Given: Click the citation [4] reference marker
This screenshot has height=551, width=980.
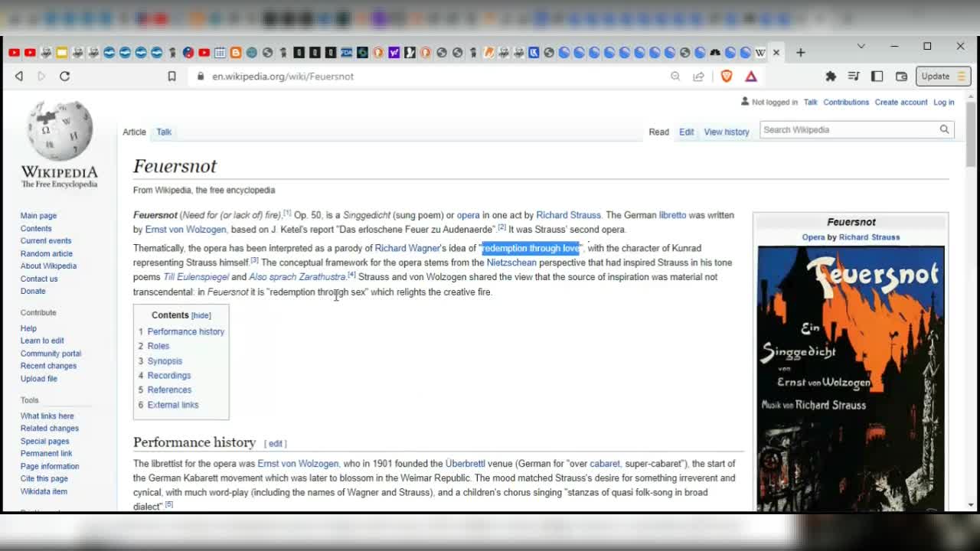Looking at the screenshot, I should coord(351,275).
